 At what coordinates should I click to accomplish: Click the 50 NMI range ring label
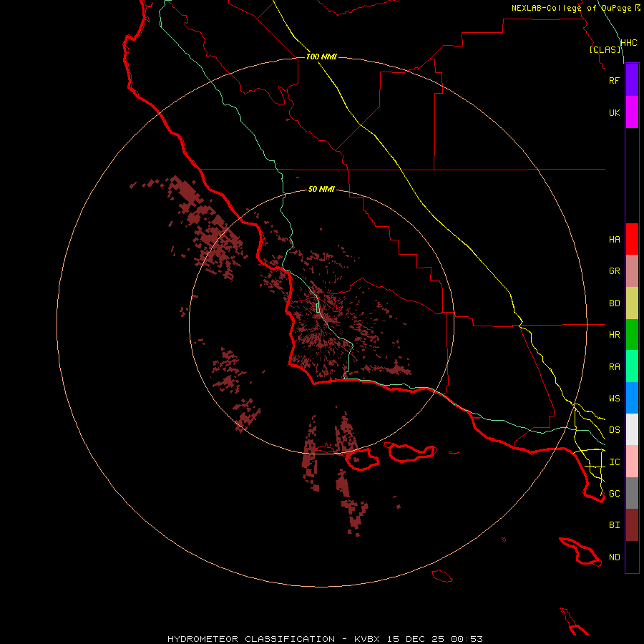[321, 189]
